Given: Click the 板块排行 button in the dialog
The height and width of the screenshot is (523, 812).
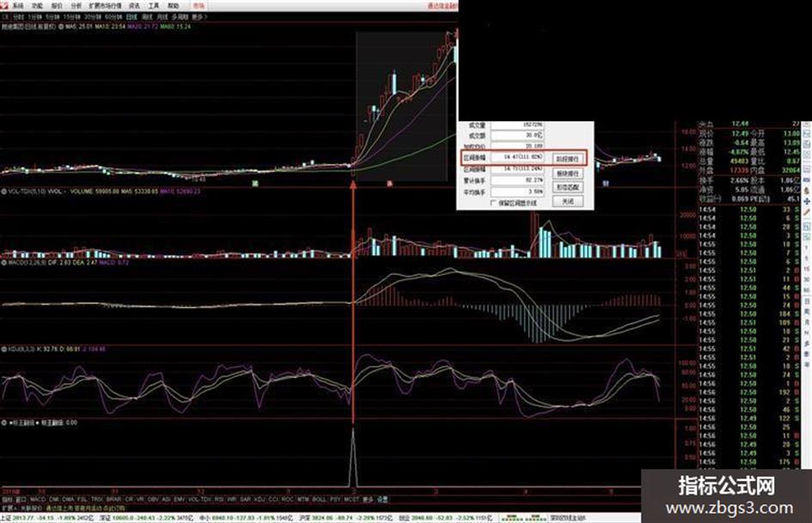Looking at the screenshot, I should click(568, 173).
